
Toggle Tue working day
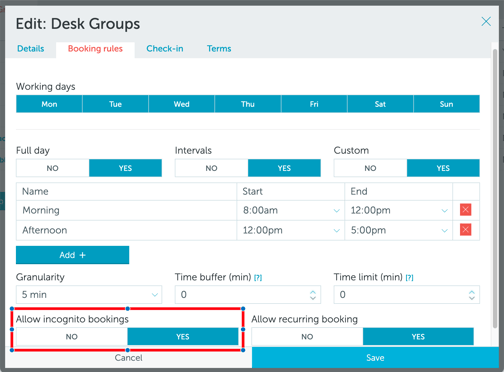click(x=115, y=104)
